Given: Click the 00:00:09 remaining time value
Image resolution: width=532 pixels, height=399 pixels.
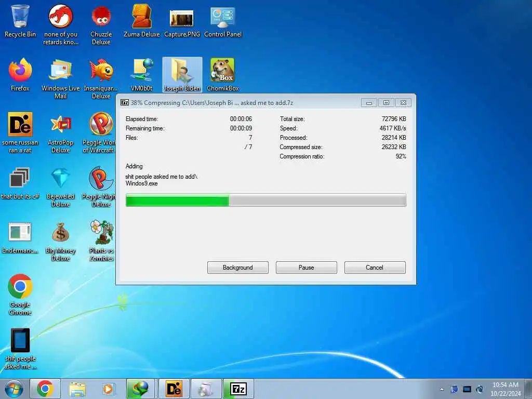Looking at the screenshot, I should [241, 128].
